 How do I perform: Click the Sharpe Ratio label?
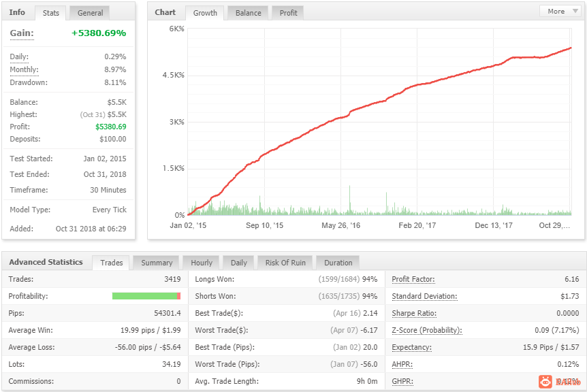[414, 313]
